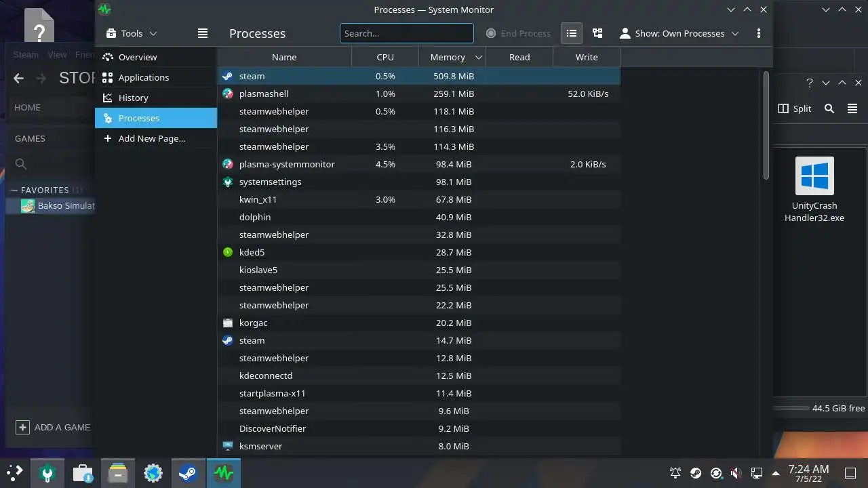The width and height of the screenshot is (868, 488).
Task: Sort by the Memory column header
Action: click(x=452, y=57)
